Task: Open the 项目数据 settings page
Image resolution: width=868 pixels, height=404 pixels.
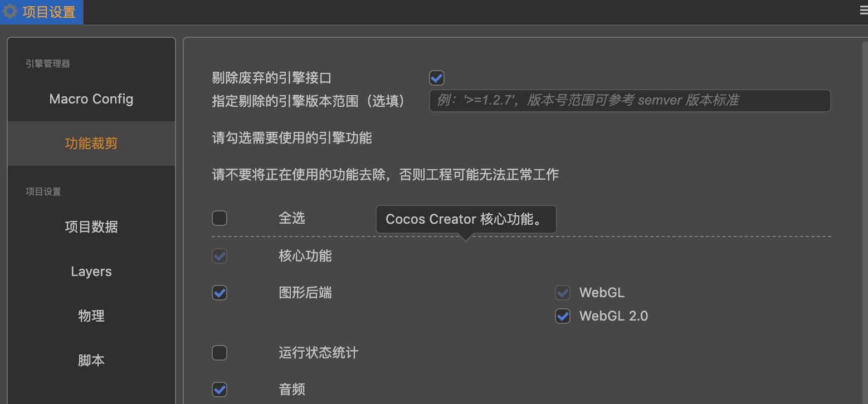Action: pos(91,227)
